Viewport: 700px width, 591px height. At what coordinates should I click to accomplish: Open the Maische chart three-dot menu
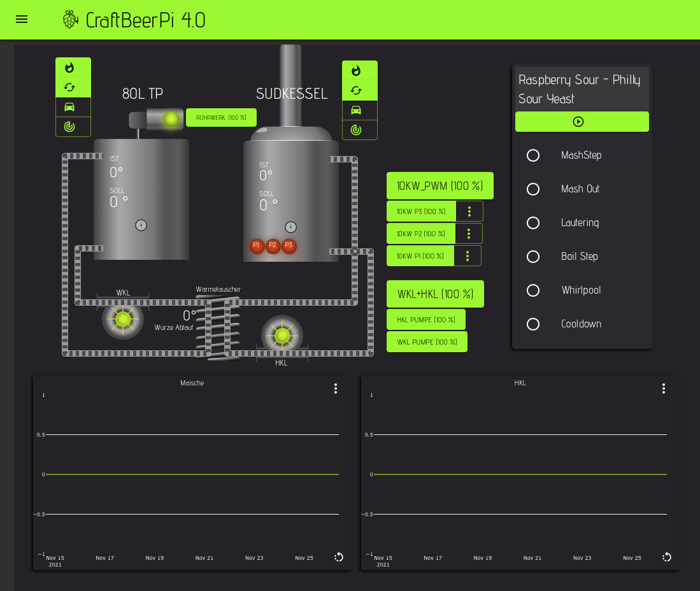pyautogui.click(x=336, y=388)
